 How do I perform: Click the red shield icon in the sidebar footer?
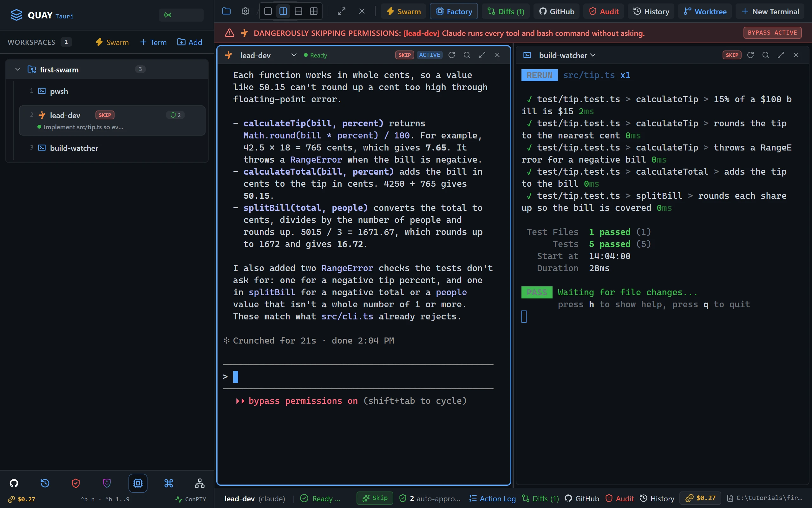[76, 483]
